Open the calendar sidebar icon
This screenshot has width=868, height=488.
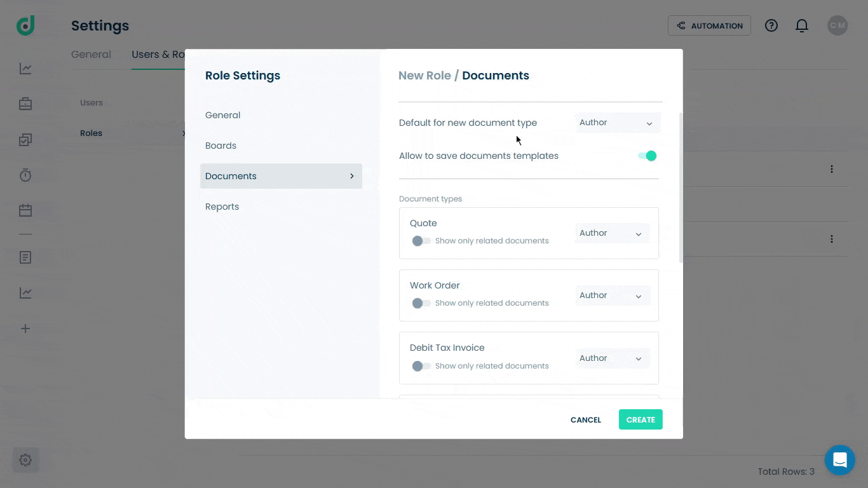(25, 210)
